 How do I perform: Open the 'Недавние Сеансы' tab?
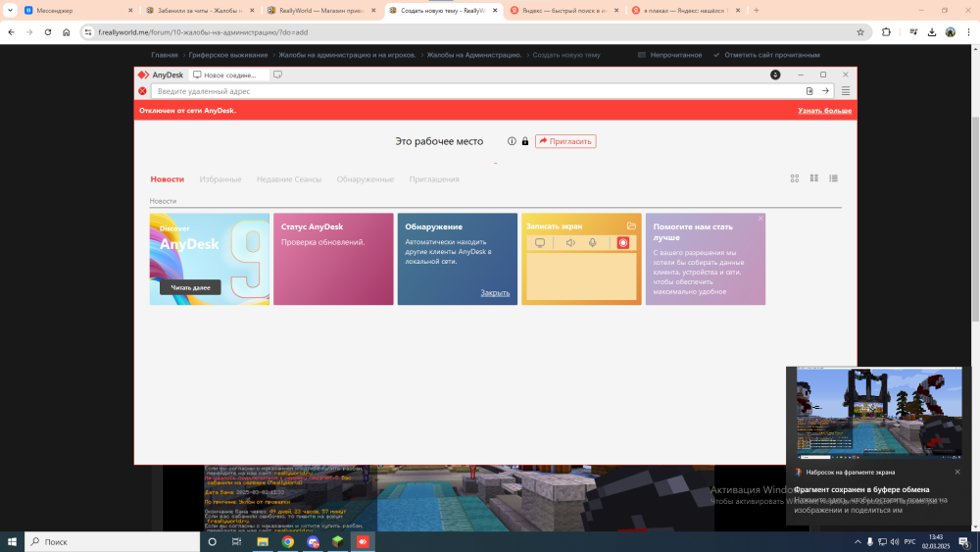(x=289, y=178)
